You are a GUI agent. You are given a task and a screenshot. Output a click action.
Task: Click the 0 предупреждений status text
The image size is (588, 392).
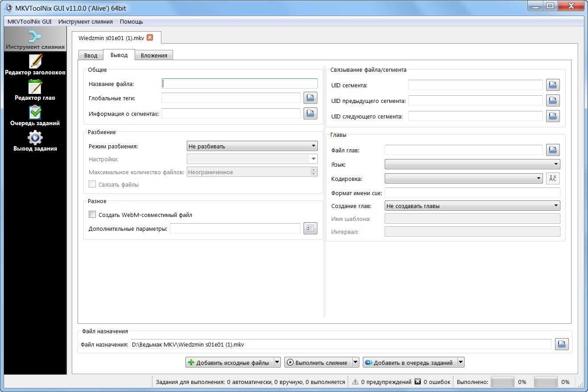pyautogui.click(x=386, y=382)
